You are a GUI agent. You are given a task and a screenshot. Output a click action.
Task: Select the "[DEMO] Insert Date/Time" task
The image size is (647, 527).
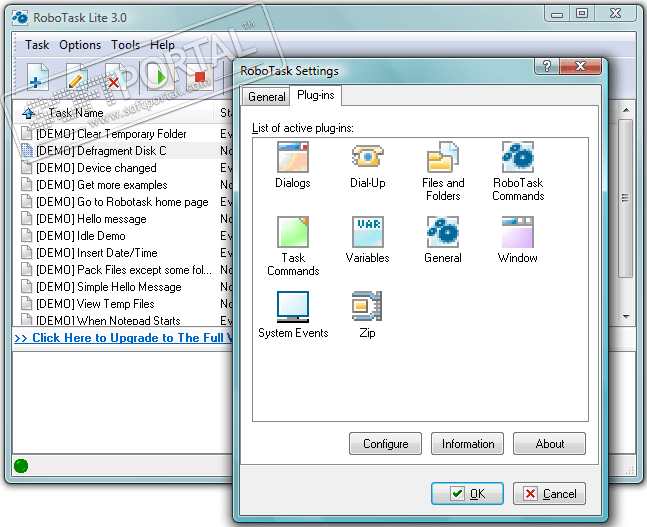pyautogui.click(x=97, y=252)
